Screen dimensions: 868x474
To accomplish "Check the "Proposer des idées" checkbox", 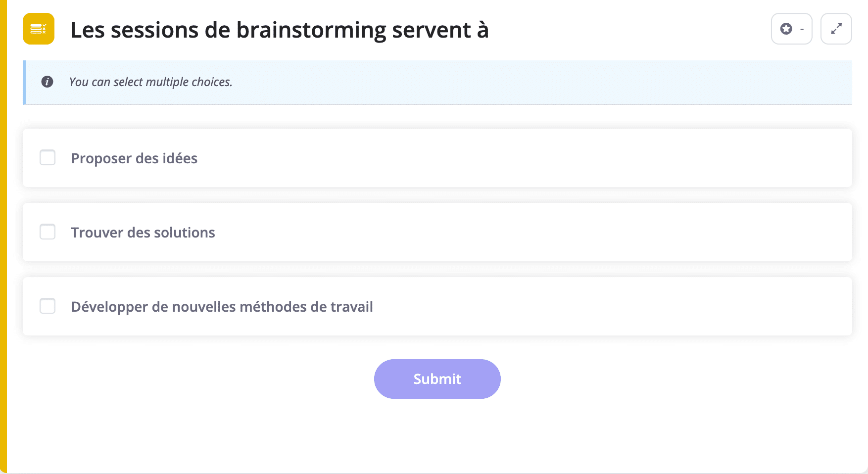I will (48, 157).
